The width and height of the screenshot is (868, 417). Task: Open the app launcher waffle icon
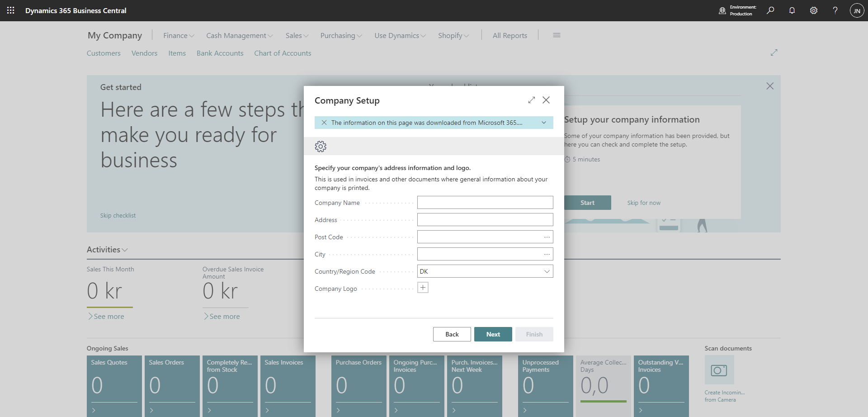10,10
